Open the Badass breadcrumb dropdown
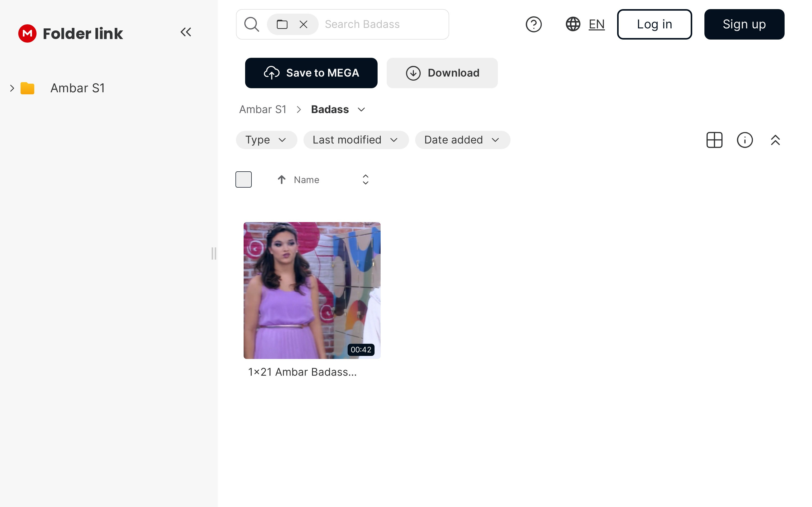The image size is (812, 507). [x=361, y=110]
